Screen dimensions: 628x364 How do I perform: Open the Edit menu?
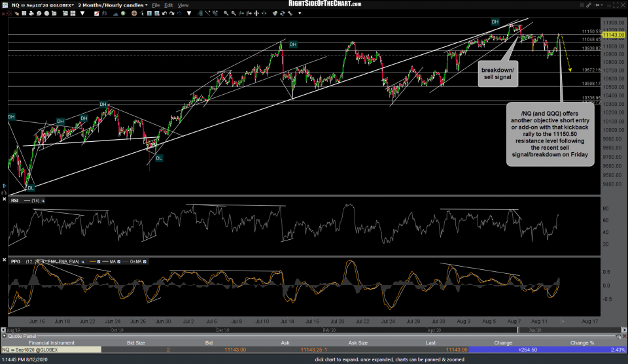[x=169, y=5]
